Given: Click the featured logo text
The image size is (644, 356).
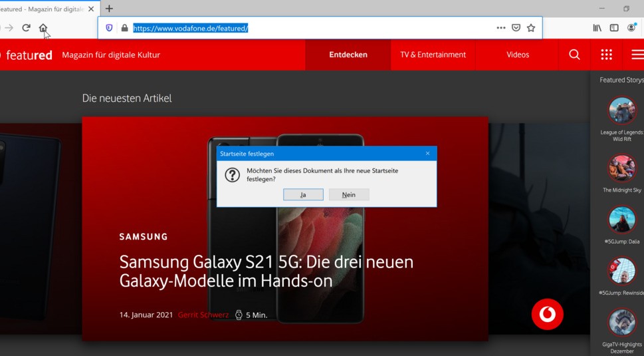Looking at the screenshot, I should click(29, 55).
